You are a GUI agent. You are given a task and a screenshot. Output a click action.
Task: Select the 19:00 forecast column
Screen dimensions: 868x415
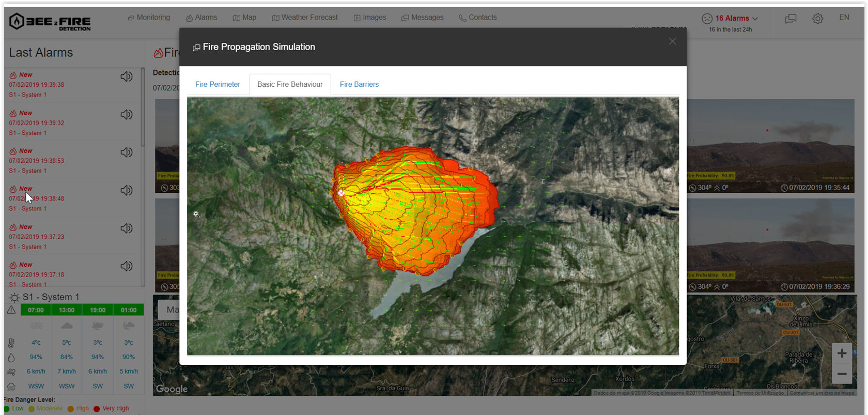point(98,310)
